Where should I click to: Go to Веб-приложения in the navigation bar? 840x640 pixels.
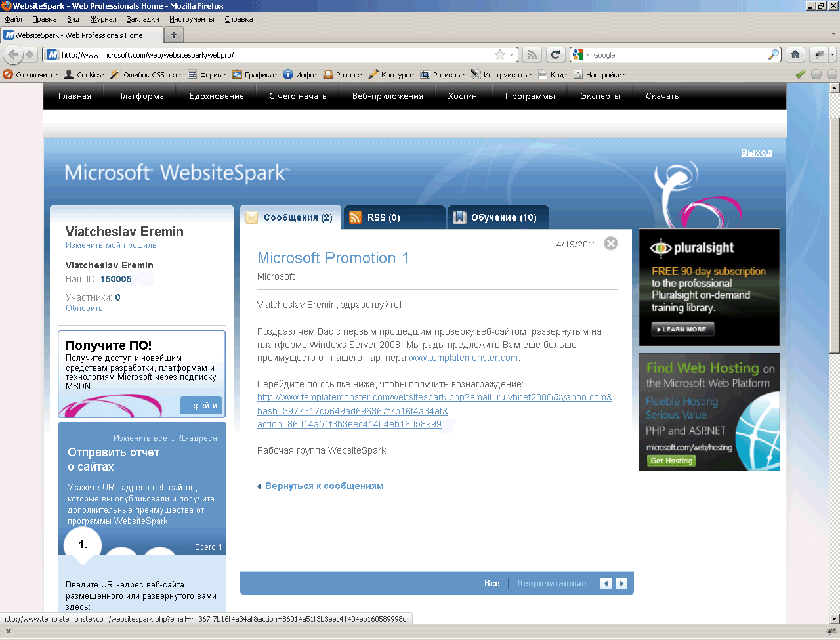tap(388, 96)
